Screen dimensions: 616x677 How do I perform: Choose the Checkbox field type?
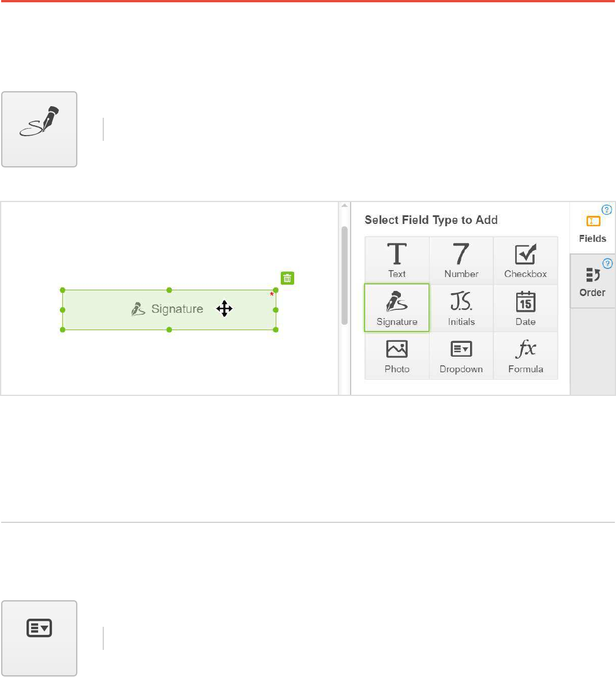(525, 260)
